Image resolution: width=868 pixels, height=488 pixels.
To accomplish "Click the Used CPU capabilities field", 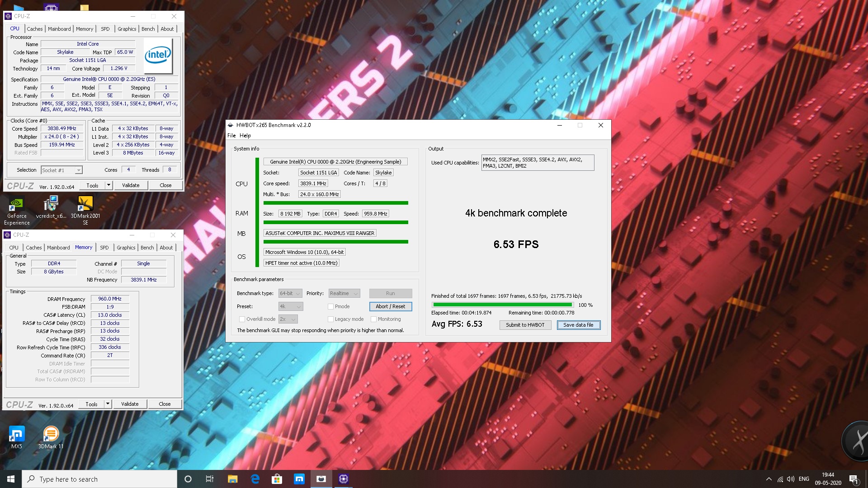I will point(538,163).
